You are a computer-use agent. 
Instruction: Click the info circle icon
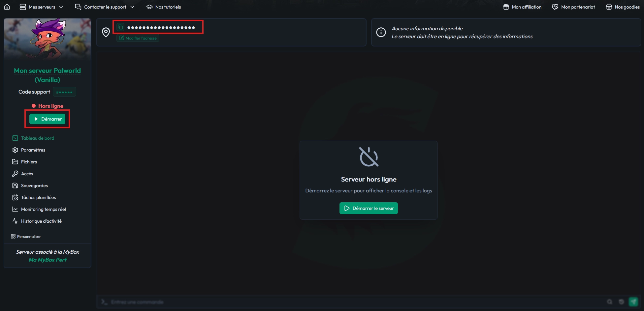(381, 32)
